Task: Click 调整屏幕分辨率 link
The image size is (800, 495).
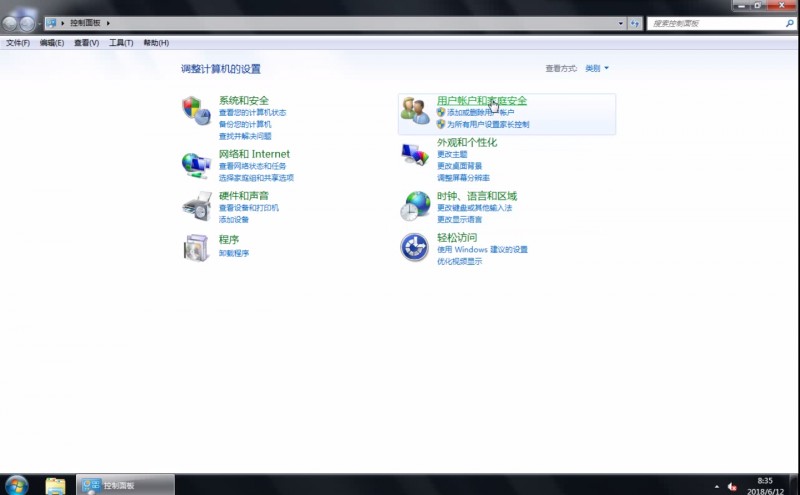Action: pos(463,178)
